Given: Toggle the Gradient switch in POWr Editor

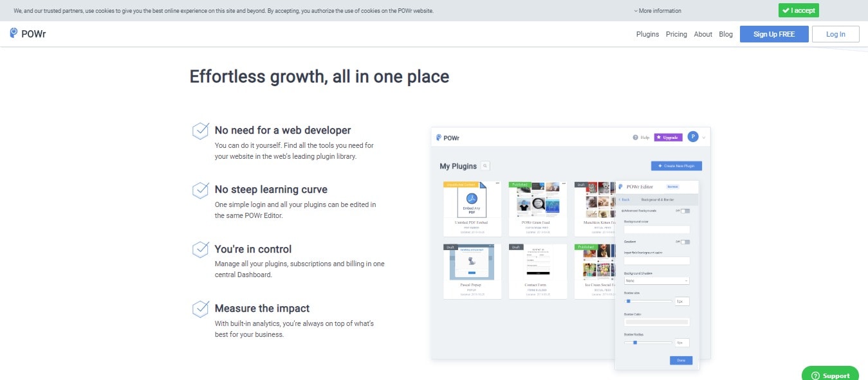Looking at the screenshot, I should tap(685, 242).
